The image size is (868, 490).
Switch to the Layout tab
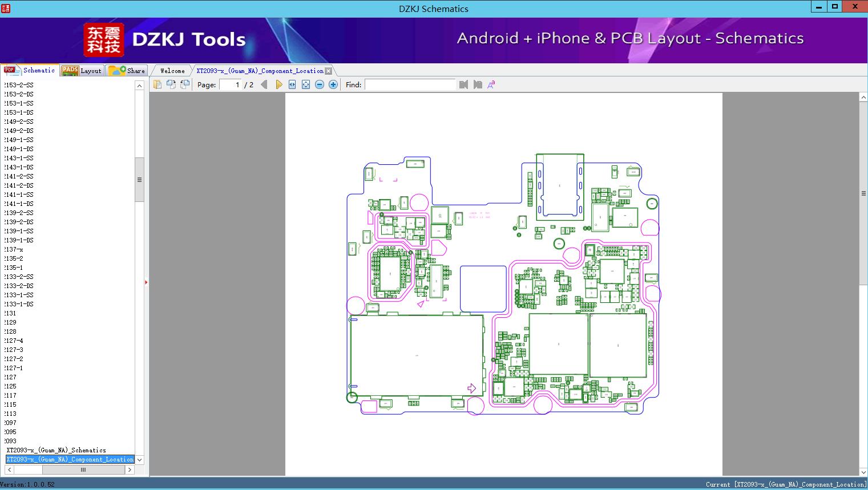point(82,71)
